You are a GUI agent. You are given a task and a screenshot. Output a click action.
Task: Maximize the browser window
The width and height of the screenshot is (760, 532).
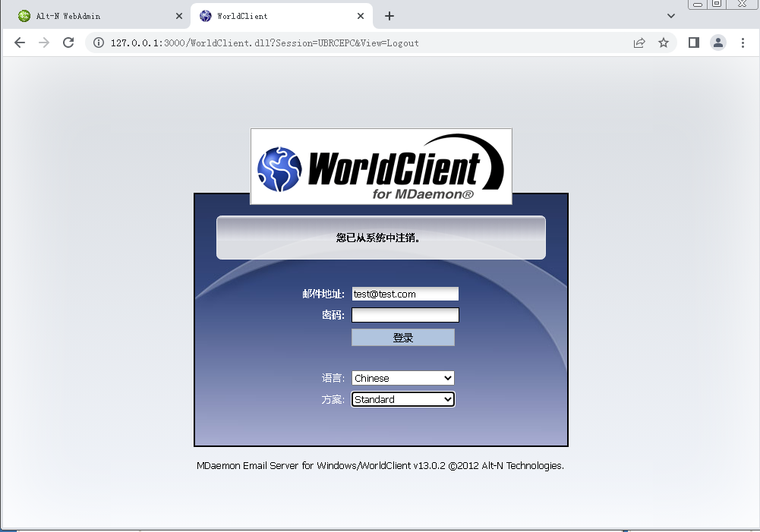pyautogui.click(x=717, y=4)
